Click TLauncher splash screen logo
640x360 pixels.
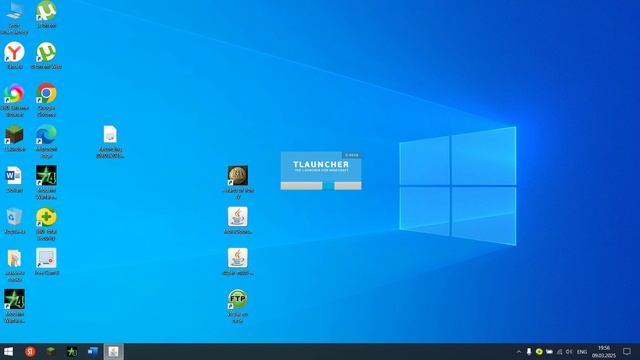(321, 165)
